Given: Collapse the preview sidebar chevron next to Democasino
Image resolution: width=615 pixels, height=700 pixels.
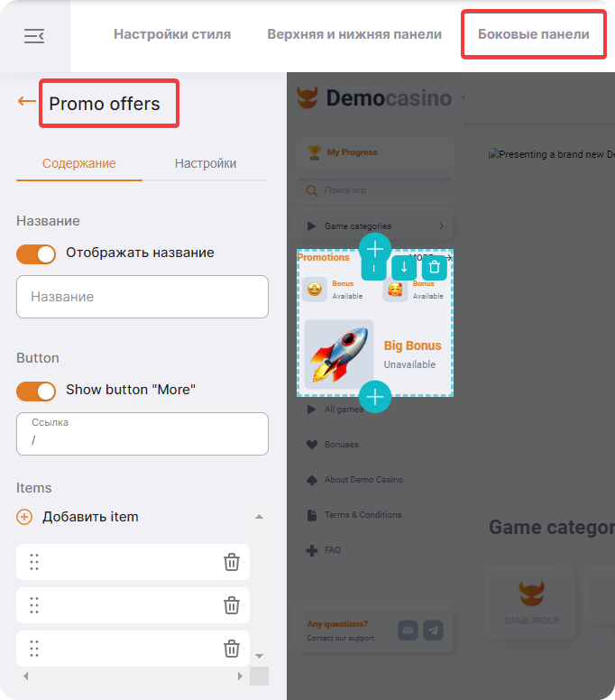Looking at the screenshot, I should coord(464,97).
